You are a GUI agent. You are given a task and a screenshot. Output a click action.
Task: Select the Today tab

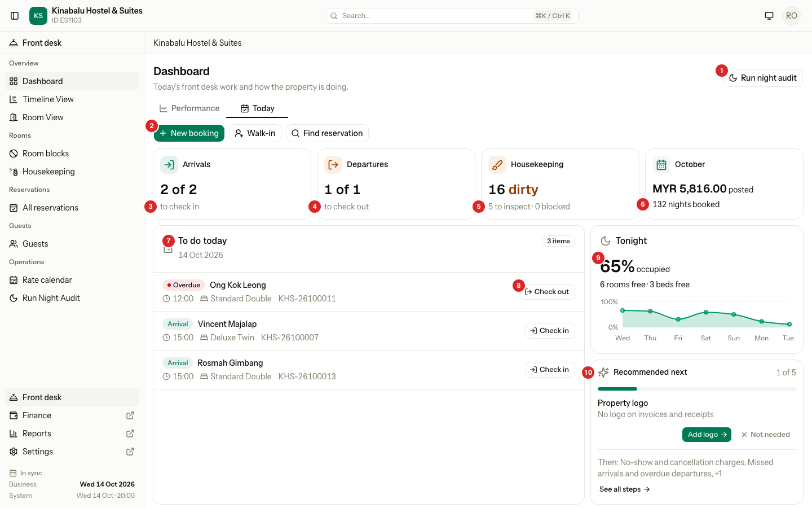(x=257, y=108)
